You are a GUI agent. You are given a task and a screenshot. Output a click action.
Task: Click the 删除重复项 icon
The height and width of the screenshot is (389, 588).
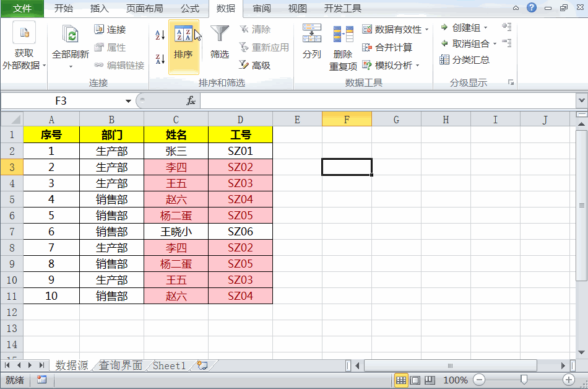[x=343, y=35]
